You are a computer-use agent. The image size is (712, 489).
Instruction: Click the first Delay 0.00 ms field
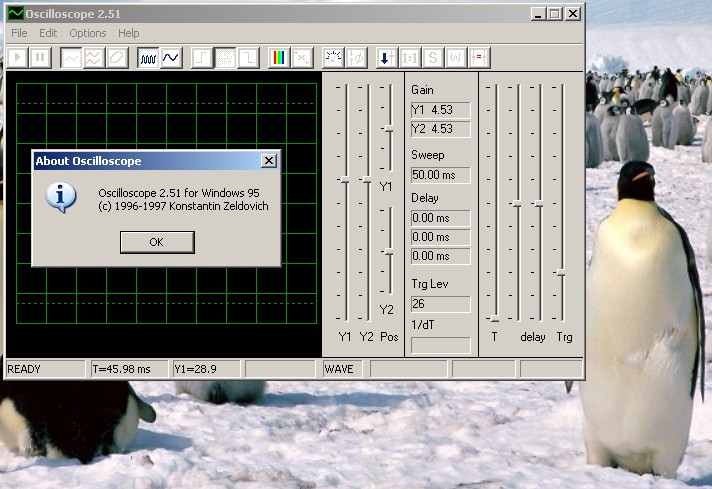pos(440,218)
